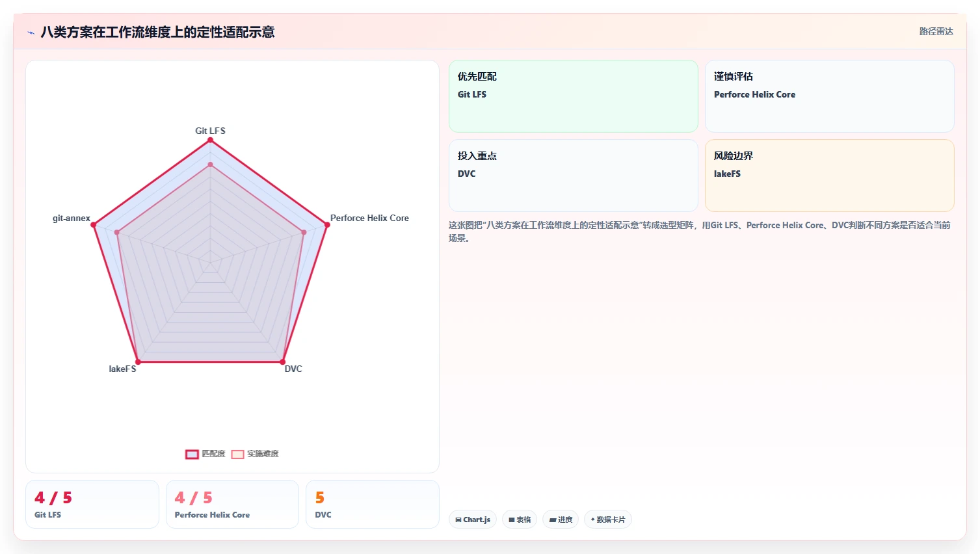Screen dimensions: 980x554
Task: Click the git-annex outer radar data point
Action: pyautogui.click(x=94, y=225)
